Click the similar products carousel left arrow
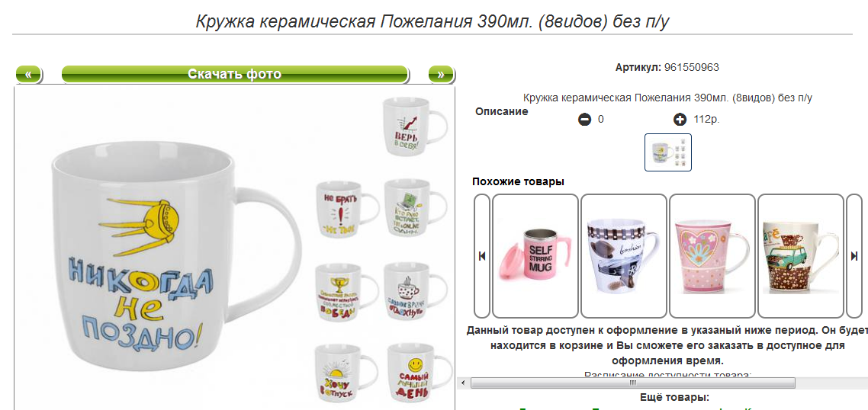The image size is (868, 410). click(x=482, y=255)
